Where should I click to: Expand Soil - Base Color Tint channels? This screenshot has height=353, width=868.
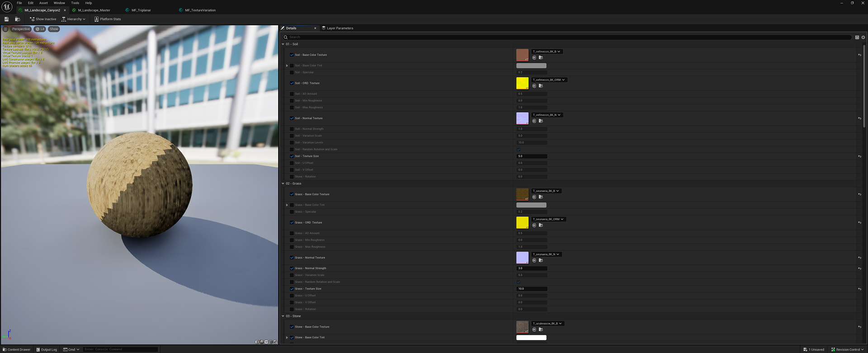point(287,66)
